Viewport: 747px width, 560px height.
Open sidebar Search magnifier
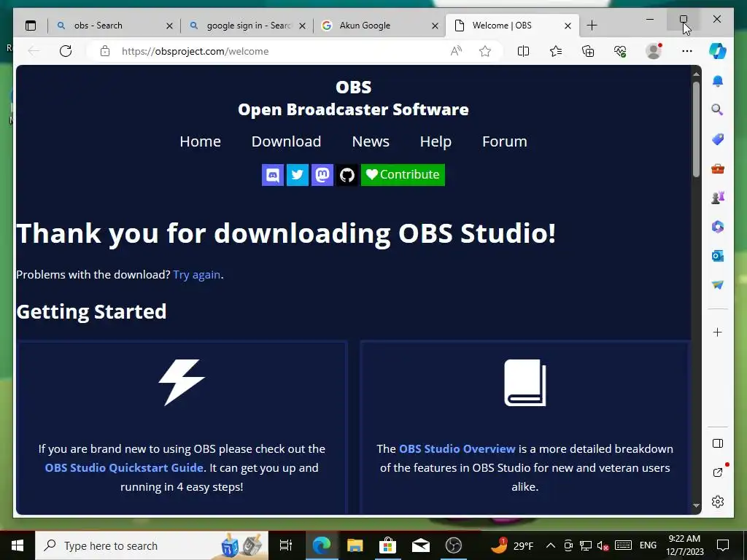coord(718,110)
